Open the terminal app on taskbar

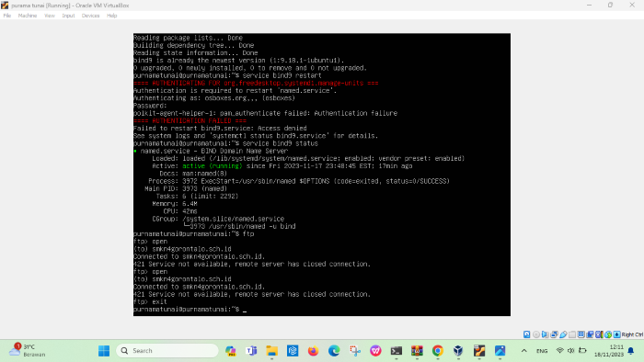click(x=397, y=351)
